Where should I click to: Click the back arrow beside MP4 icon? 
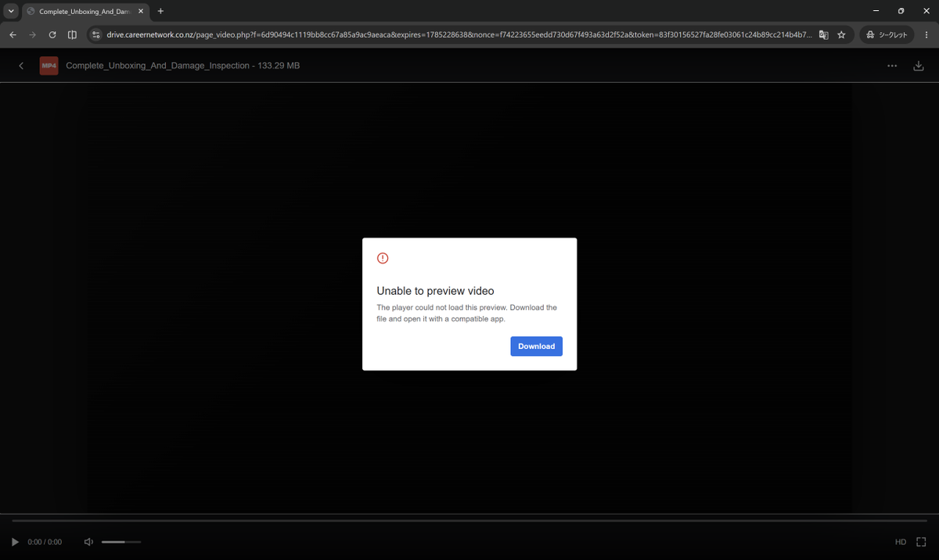[x=21, y=66]
